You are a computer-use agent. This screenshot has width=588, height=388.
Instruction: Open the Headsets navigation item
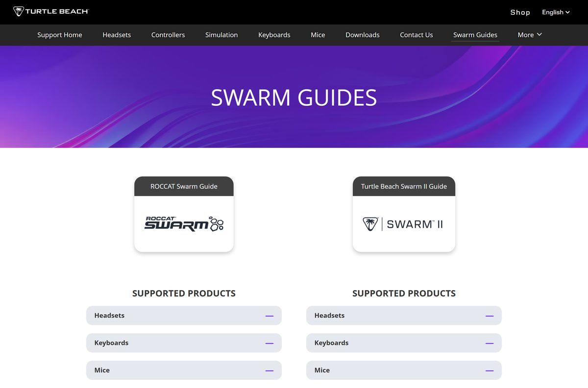(x=117, y=35)
